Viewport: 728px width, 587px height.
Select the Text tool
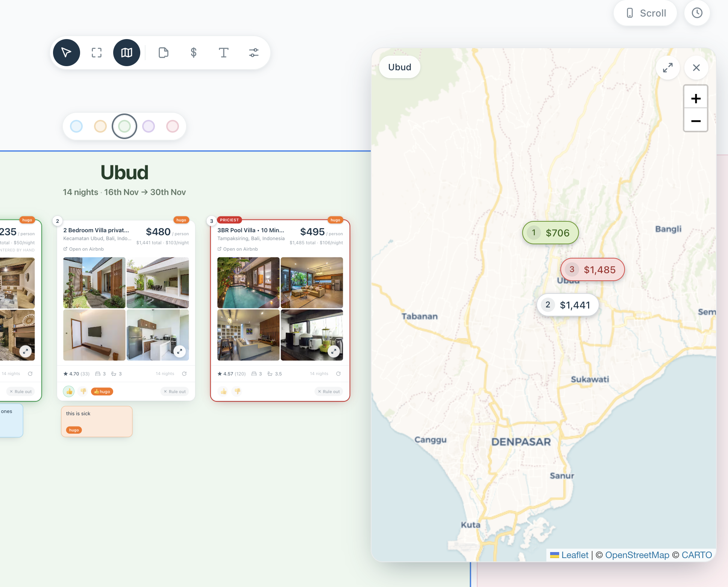[x=224, y=53]
